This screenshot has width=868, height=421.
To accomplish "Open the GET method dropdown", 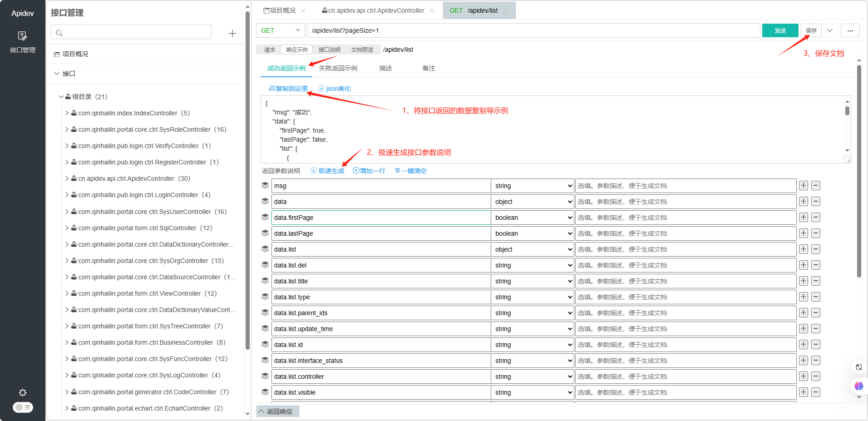I will click(x=280, y=30).
